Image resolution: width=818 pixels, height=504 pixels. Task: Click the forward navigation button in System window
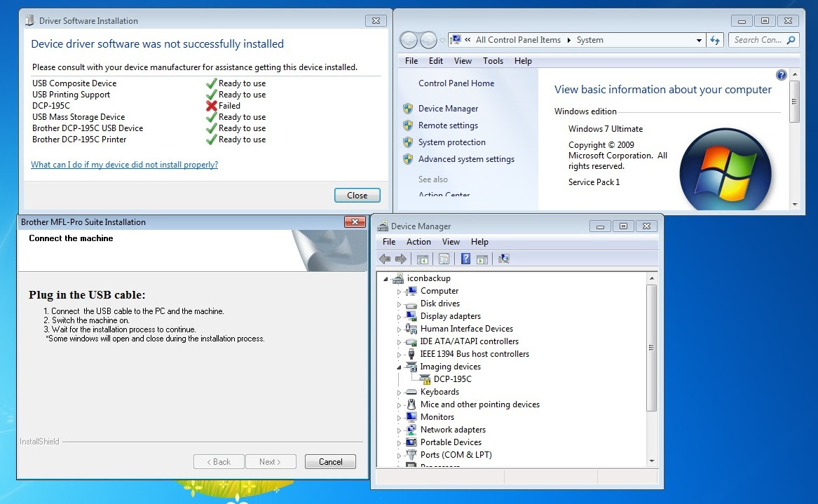click(x=428, y=40)
